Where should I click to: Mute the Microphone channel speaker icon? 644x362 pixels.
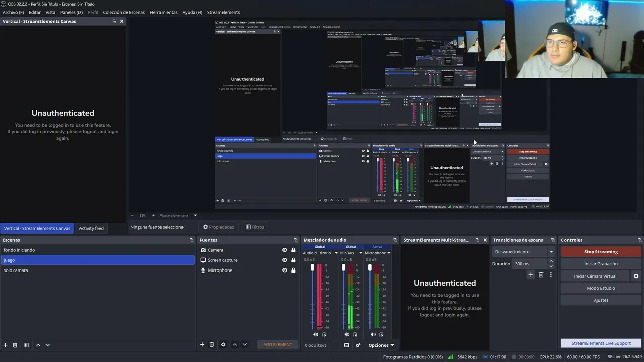pos(373,334)
